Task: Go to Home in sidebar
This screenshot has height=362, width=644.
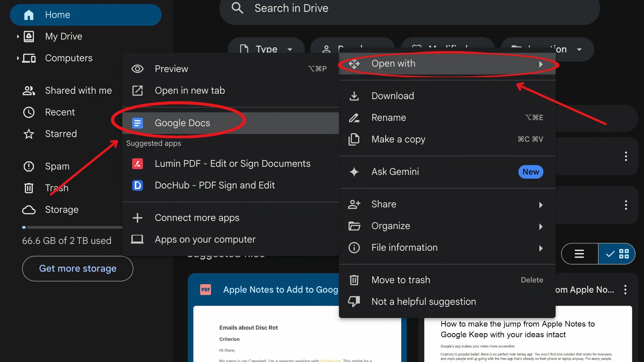Action: coord(86,15)
